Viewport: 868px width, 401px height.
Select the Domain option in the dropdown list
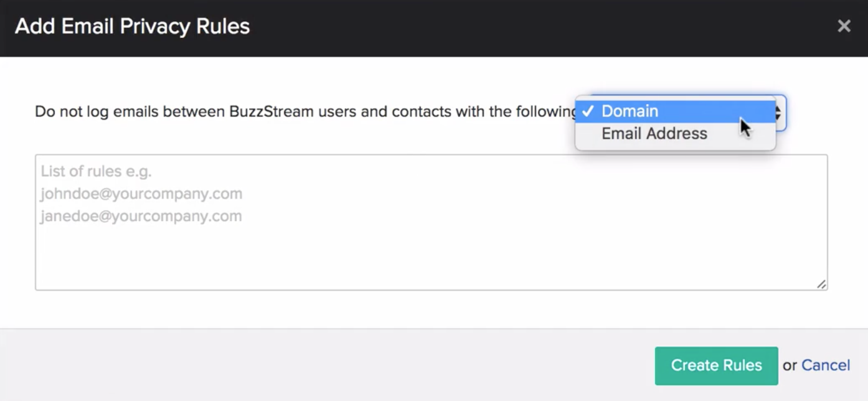[x=676, y=111]
